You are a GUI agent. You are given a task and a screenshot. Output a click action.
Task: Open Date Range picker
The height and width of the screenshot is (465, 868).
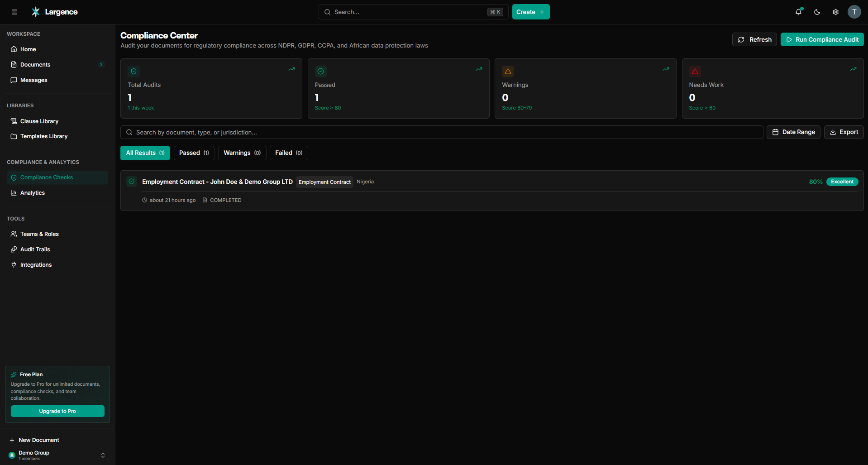click(x=793, y=132)
